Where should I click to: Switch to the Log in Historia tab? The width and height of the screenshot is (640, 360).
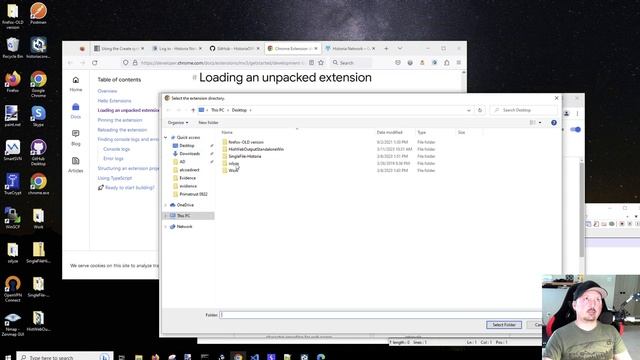[177, 49]
